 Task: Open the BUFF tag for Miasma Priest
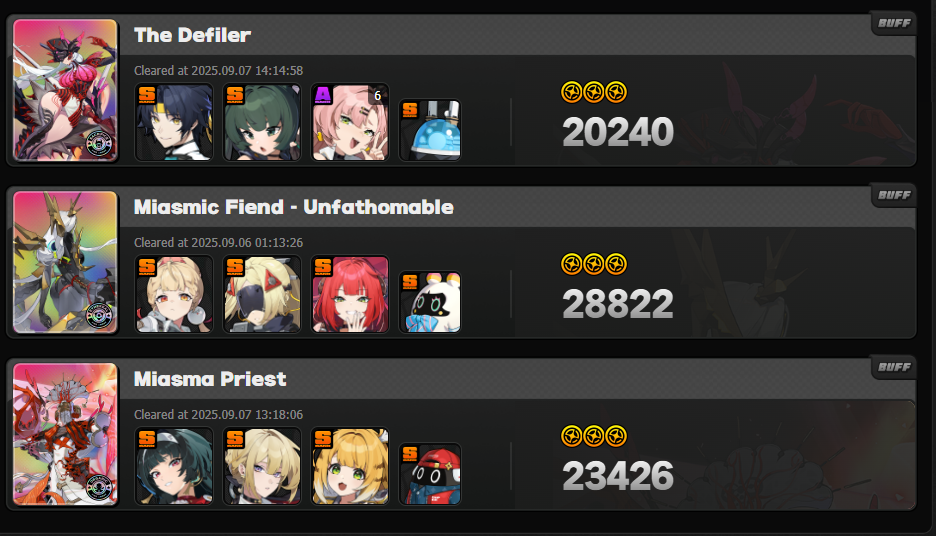click(x=894, y=367)
